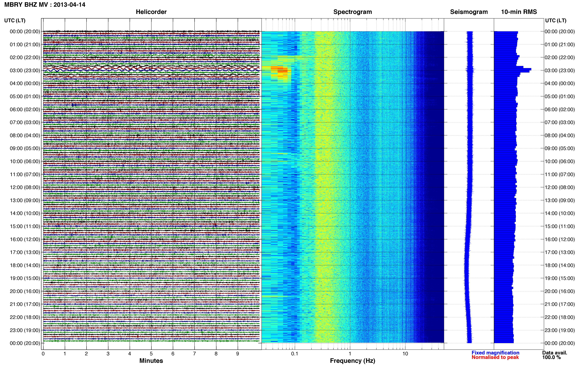Image resolution: width=588 pixels, height=368 pixels.
Task: Select the left '23:00 (19:00)' time label
Action: (x=25, y=330)
